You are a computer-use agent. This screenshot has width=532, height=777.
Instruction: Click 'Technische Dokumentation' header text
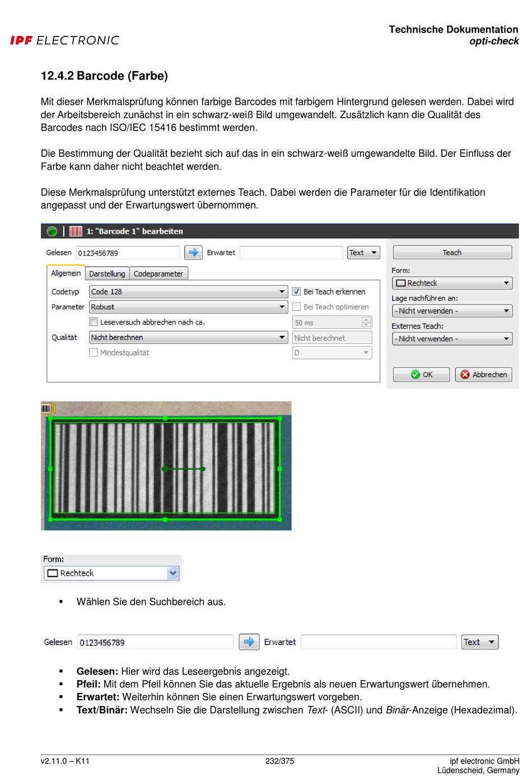454,29
